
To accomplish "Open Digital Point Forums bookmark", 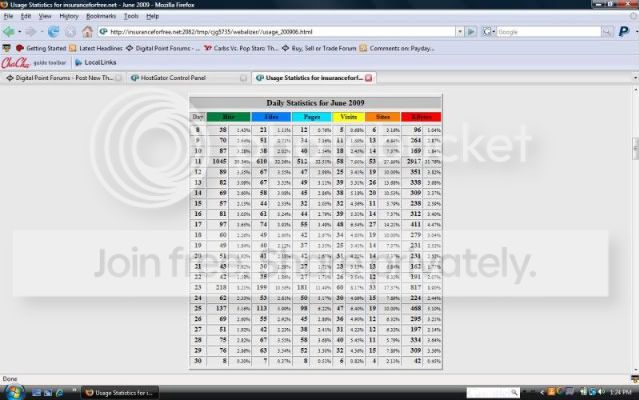I will pos(163,48).
